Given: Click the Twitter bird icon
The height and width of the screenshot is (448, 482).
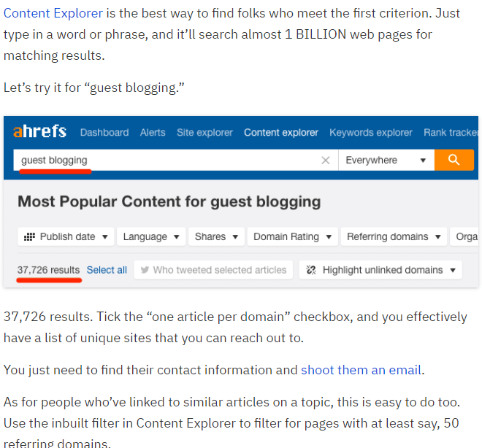Looking at the screenshot, I should tap(145, 270).
